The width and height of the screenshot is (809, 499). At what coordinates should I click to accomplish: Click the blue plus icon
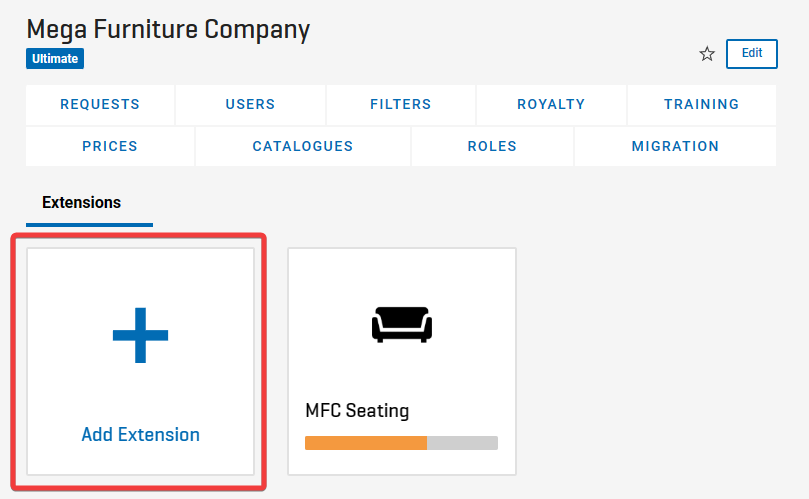(140, 335)
